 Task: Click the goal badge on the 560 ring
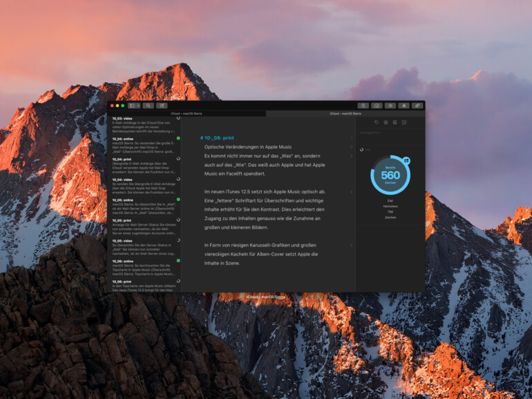click(406, 160)
